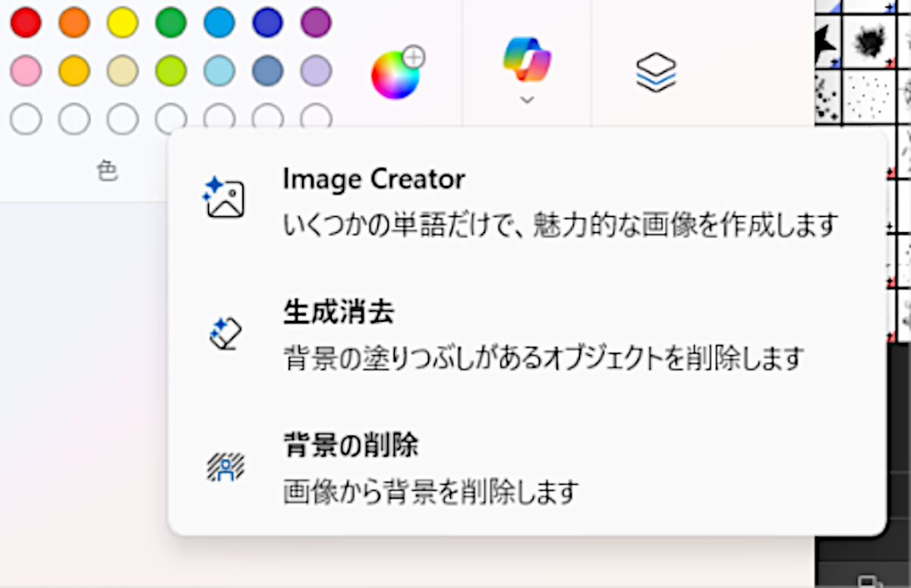The height and width of the screenshot is (588, 911).
Task: Pick the pink color swatch
Action: (x=26, y=71)
